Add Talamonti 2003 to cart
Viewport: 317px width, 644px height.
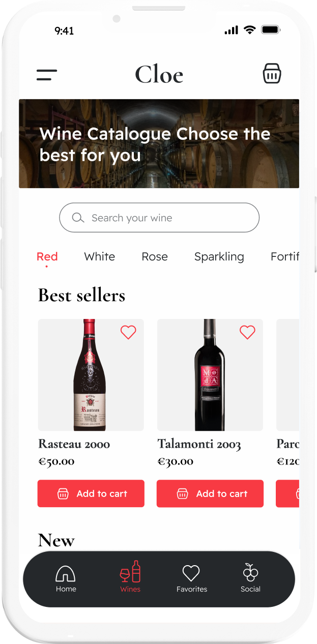[x=210, y=493]
